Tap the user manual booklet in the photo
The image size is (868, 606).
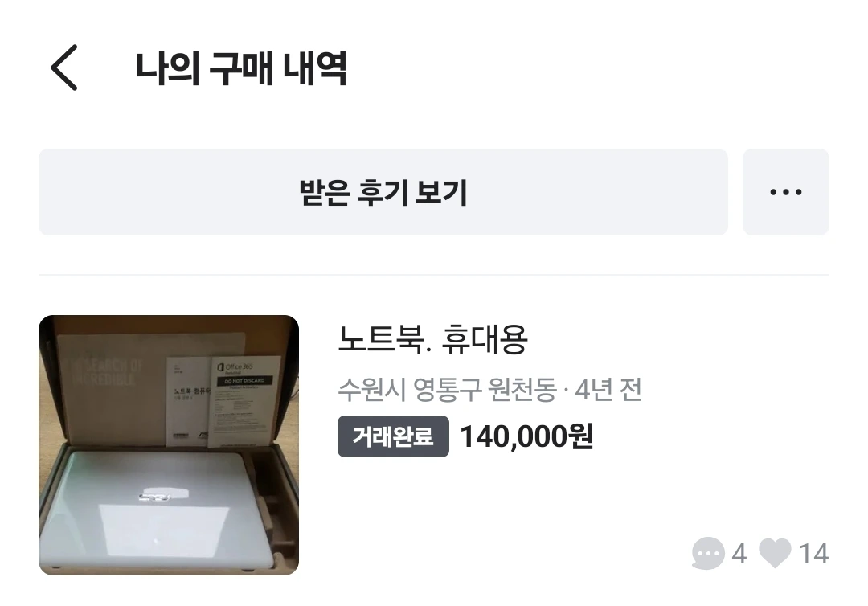pyautogui.click(x=190, y=399)
